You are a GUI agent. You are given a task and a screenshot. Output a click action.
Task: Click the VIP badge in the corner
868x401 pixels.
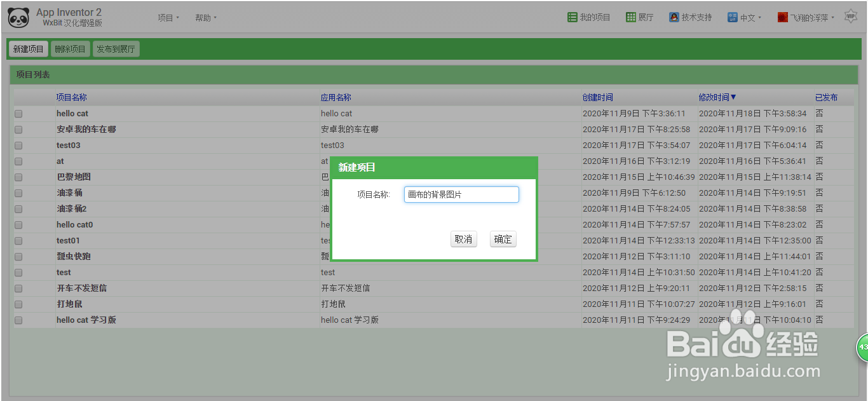pos(850,15)
